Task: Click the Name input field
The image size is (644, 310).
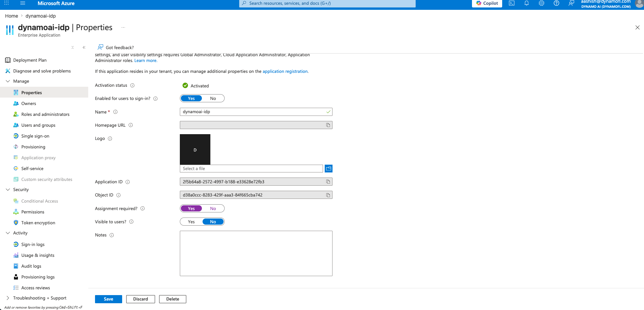Action: tap(256, 112)
